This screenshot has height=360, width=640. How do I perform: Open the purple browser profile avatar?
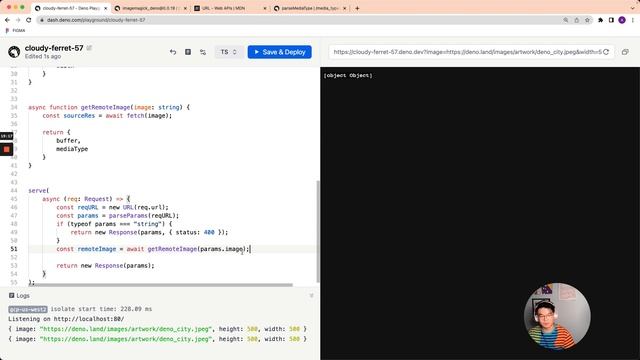click(x=622, y=20)
